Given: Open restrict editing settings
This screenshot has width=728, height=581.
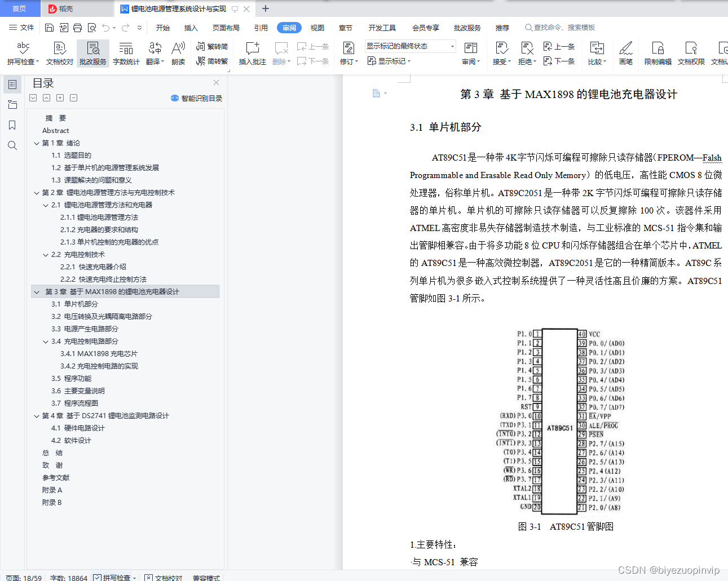Looking at the screenshot, I should click(x=658, y=54).
